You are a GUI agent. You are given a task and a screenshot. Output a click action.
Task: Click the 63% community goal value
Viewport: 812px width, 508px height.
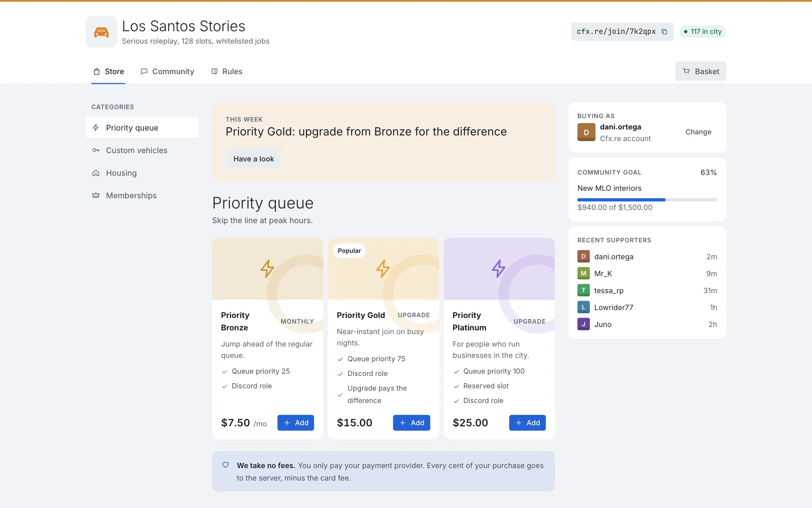pyautogui.click(x=708, y=172)
